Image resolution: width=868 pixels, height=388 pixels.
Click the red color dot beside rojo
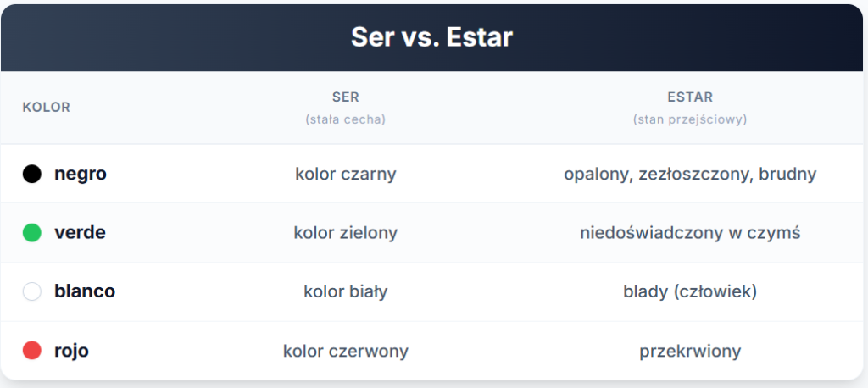coord(32,351)
